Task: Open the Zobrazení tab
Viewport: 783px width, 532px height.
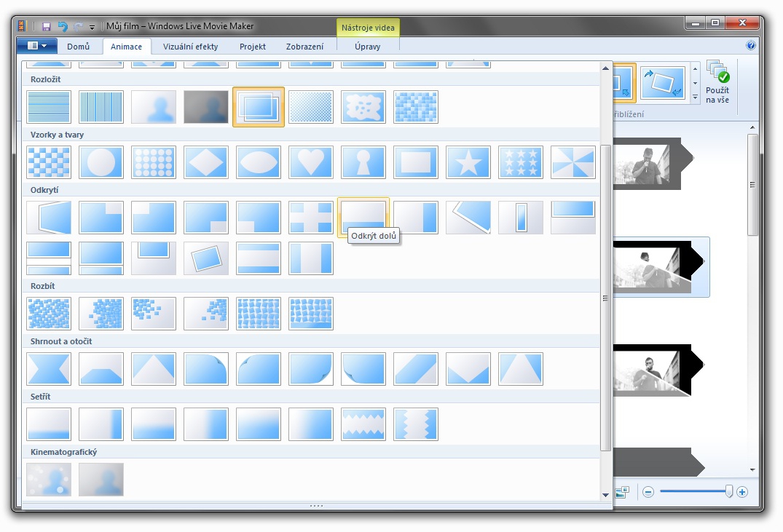Action: tap(304, 47)
